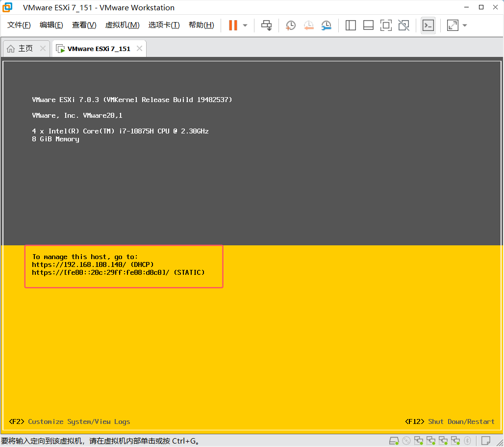Maximize the VMware Workstation window
This screenshot has height=447, width=504.
(x=481, y=7)
